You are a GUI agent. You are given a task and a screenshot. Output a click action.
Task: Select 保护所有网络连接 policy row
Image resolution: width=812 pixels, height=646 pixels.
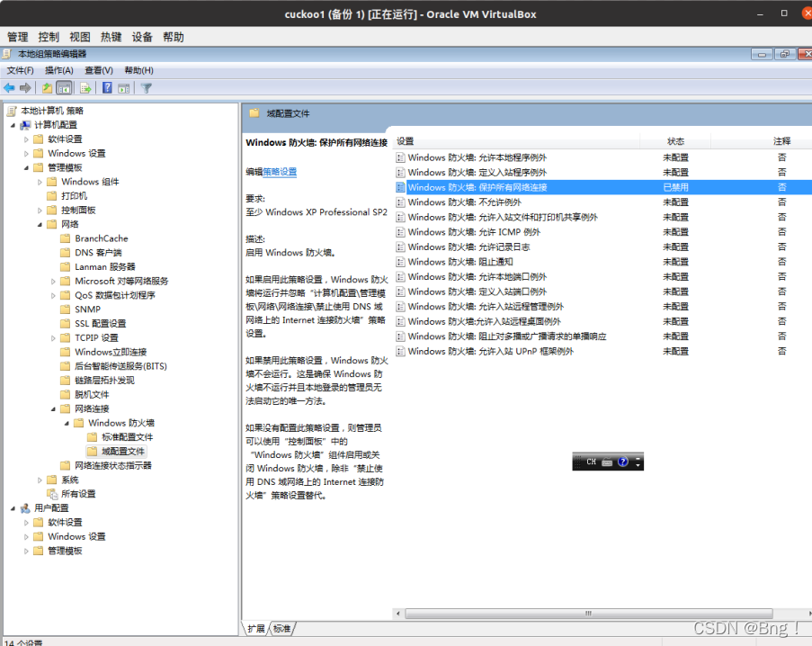click(602, 187)
